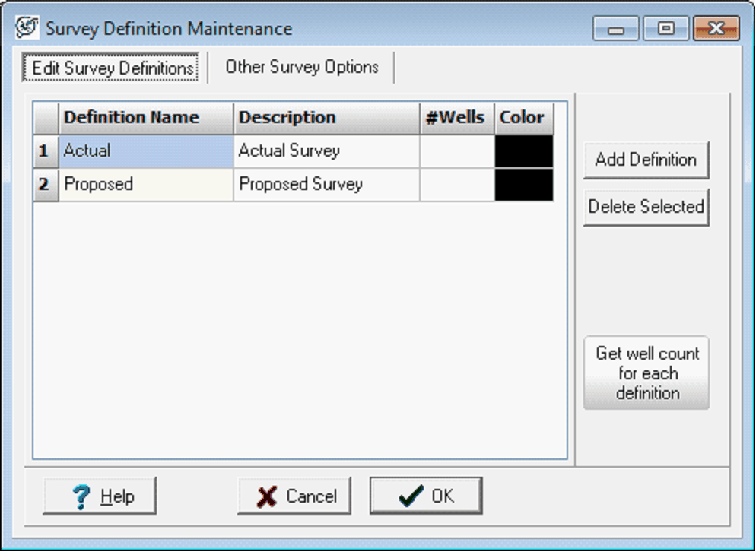Select the Proposed definition name cell

[x=146, y=185]
